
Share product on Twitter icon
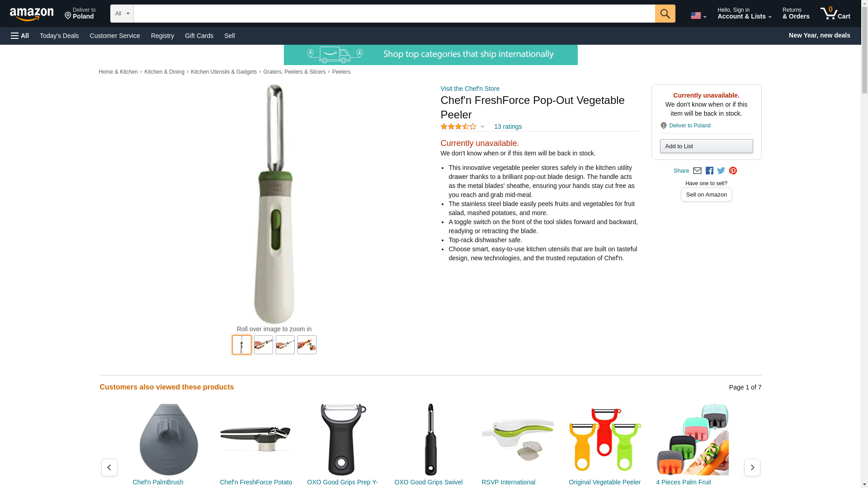(721, 171)
